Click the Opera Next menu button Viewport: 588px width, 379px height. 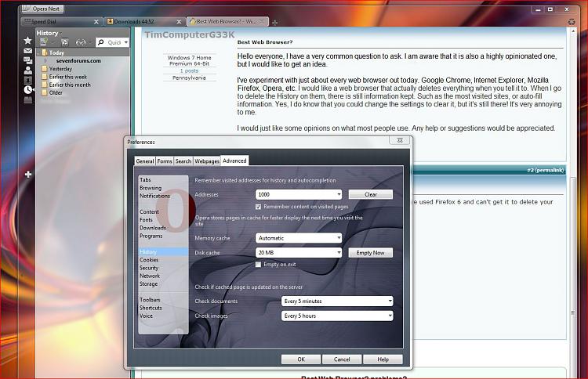pos(43,9)
